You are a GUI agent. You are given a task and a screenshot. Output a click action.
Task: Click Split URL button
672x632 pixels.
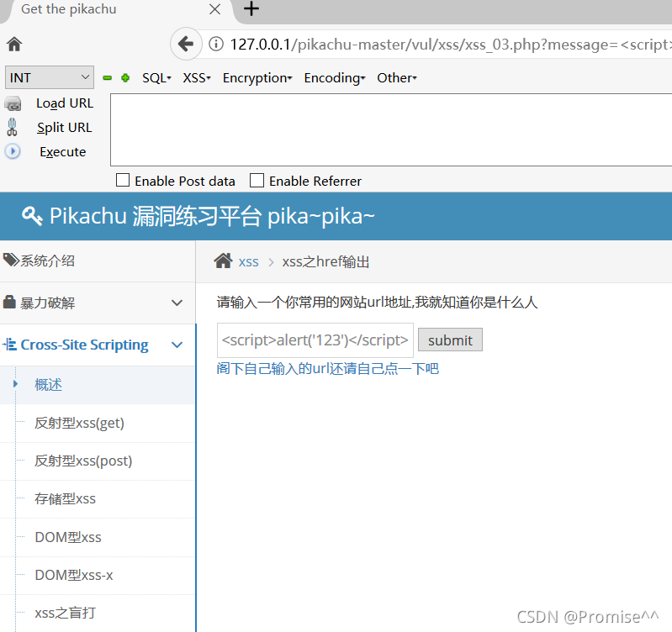[x=64, y=128]
